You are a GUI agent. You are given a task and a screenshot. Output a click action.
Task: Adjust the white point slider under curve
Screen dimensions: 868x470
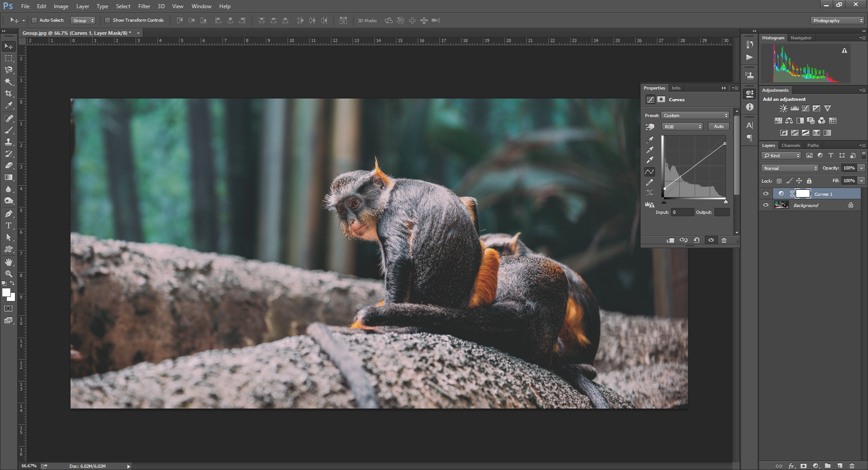tap(726, 202)
